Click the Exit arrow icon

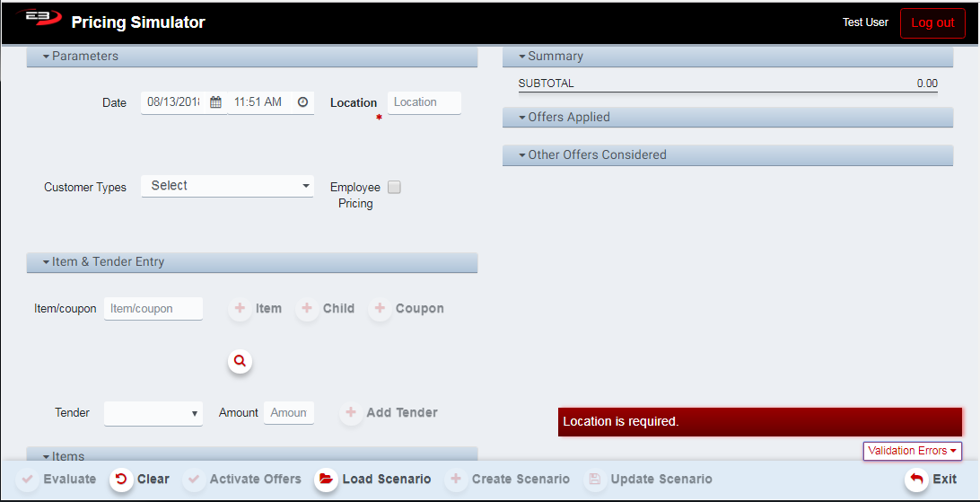(916, 479)
